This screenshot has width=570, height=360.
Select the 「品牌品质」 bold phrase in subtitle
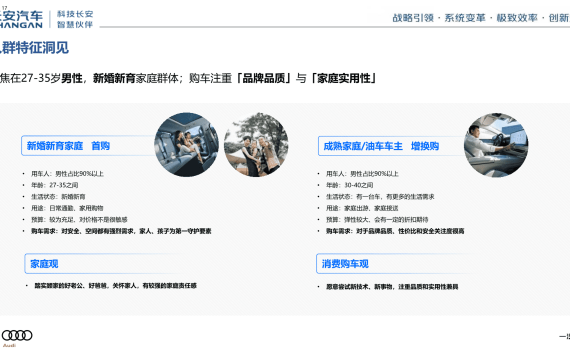[264, 78]
